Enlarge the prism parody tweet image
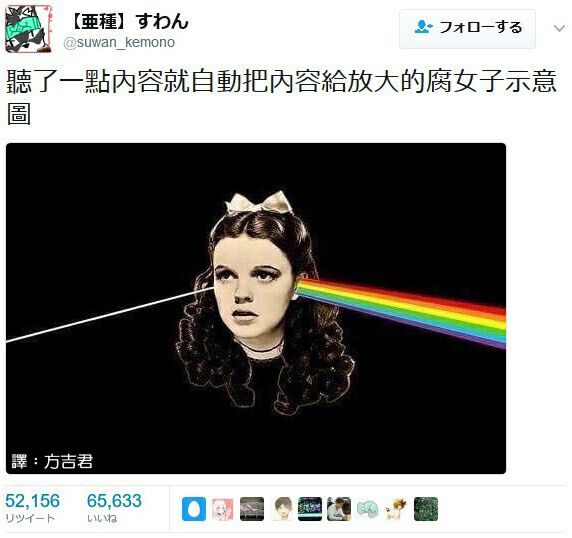This screenshot has height=538, width=572. pos(256,309)
